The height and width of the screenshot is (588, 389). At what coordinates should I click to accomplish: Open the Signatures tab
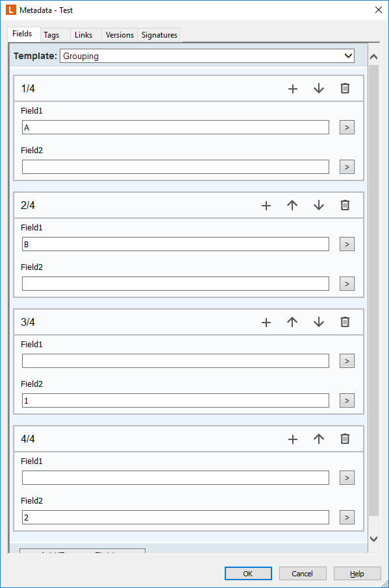pos(159,35)
